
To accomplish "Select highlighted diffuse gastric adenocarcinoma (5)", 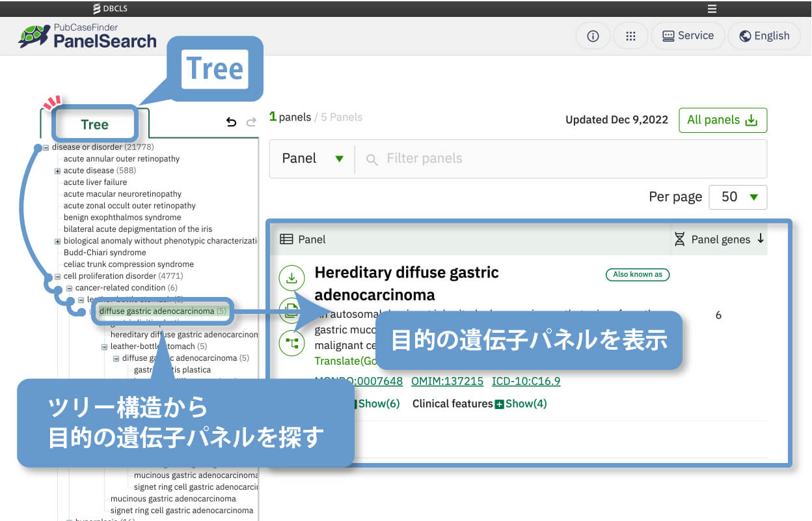I will point(163,311).
